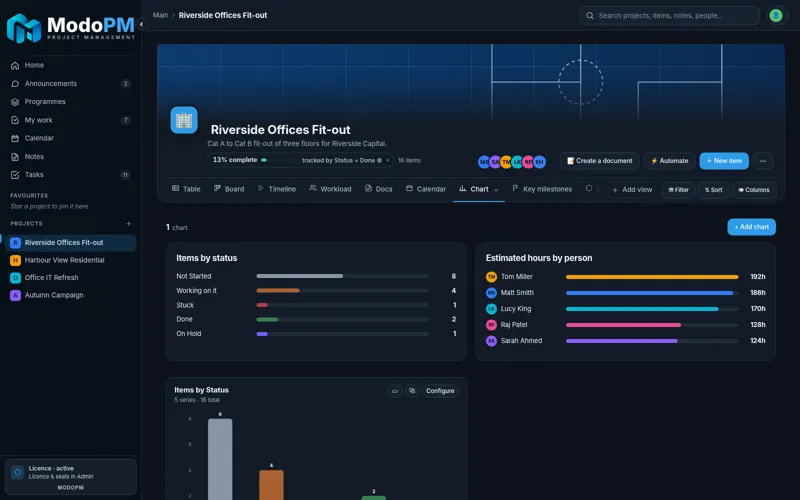The width and height of the screenshot is (800, 500).
Task: Open the Columns button
Action: pyautogui.click(x=754, y=190)
